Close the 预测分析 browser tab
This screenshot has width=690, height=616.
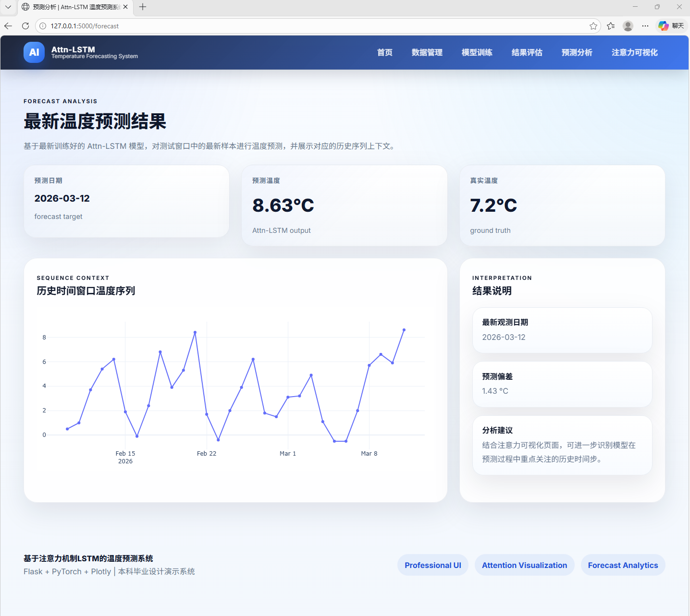pos(125,7)
